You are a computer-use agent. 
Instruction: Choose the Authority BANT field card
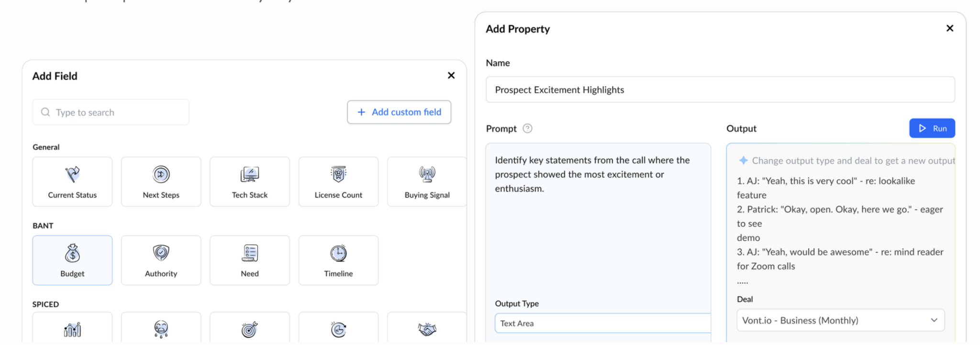pyautogui.click(x=161, y=260)
